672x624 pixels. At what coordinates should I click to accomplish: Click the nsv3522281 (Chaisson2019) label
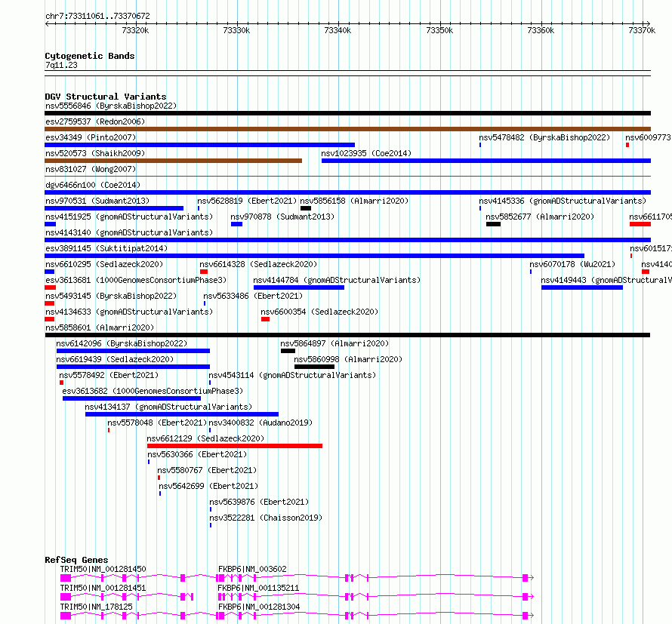click(x=266, y=518)
